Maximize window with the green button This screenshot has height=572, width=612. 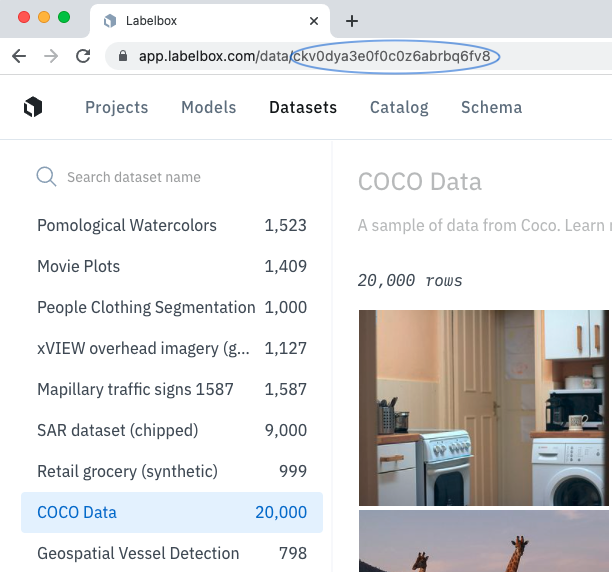pos(64,17)
